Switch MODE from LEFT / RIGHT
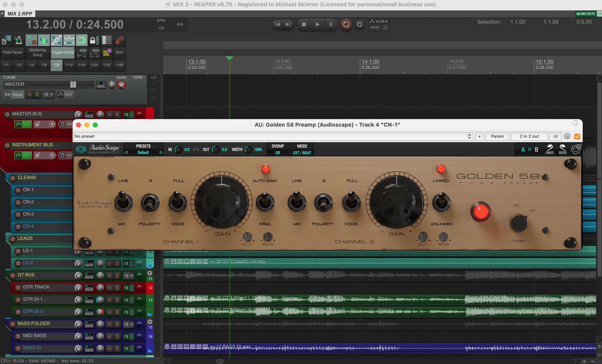 tap(302, 153)
